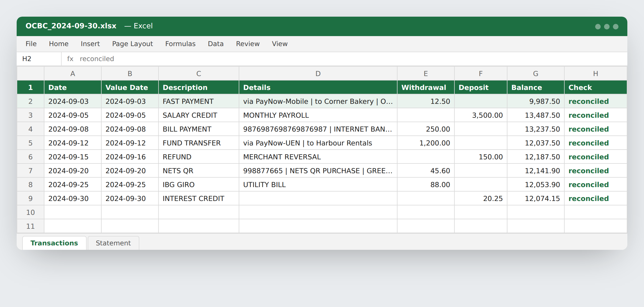
Task: Click the Date header cell
Action: click(x=73, y=87)
